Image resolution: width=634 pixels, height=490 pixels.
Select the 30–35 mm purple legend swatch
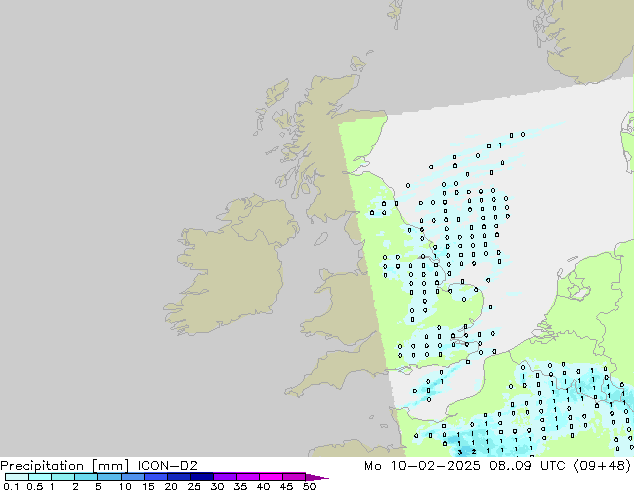(225, 477)
